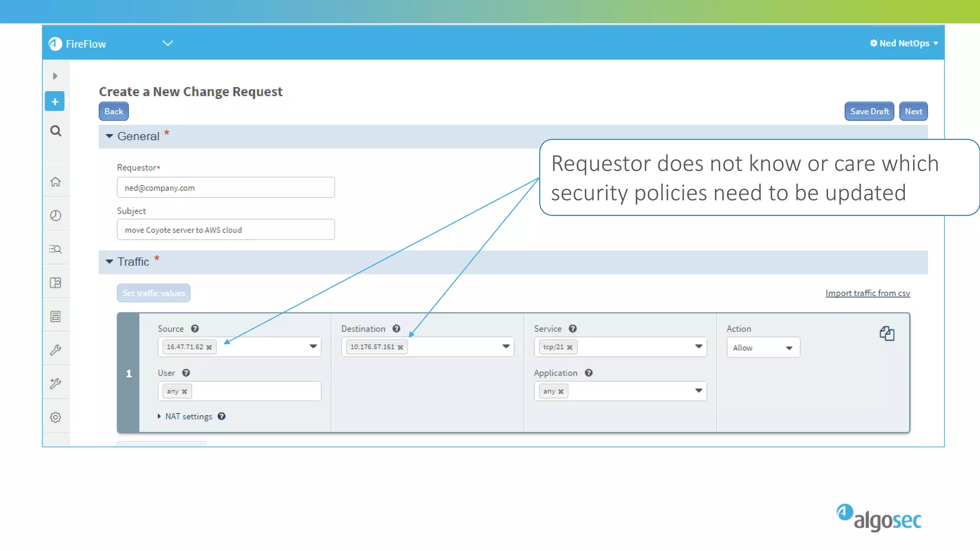Open the Destination dropdown arrow
The image size is (980, 551).
(506, 346)
